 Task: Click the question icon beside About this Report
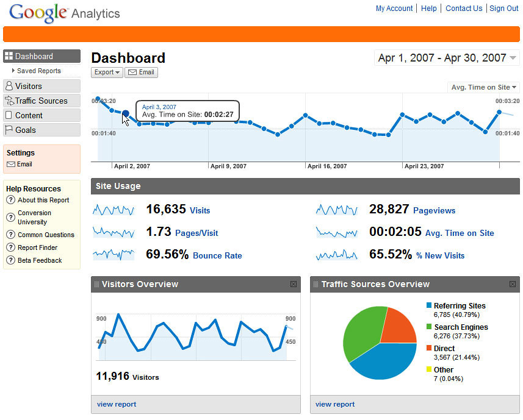click(x=10, y=200)
